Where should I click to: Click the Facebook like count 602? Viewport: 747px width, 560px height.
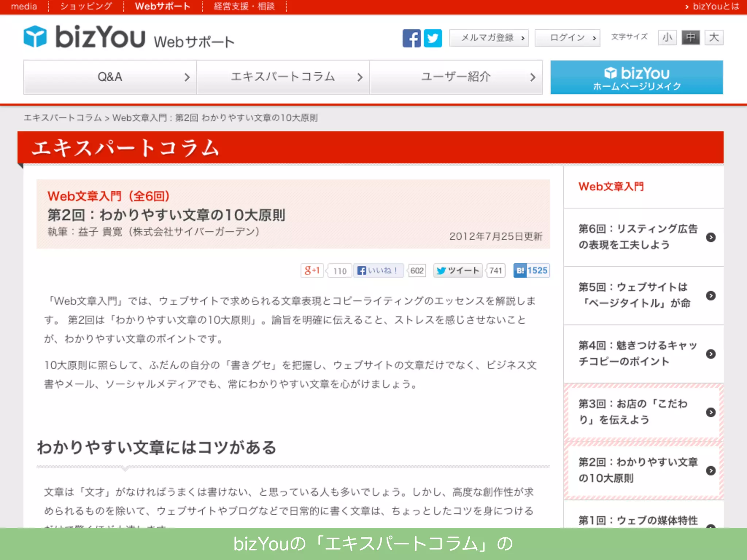(417, 271)
